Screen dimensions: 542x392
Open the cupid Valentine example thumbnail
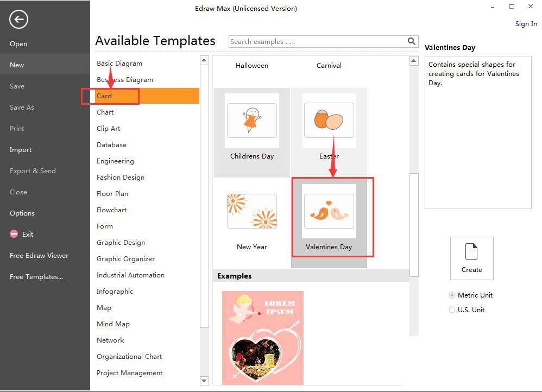coord(263,338)
